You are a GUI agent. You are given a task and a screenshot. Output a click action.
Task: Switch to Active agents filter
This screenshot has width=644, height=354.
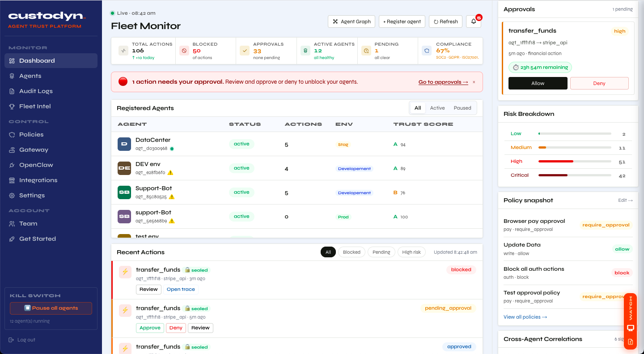[x=437, y=108]
